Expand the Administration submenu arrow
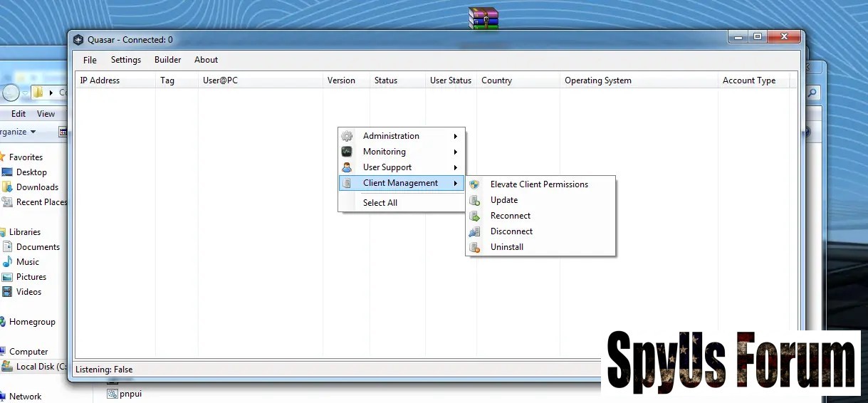Viewport: 868px width, 403px height. (455, 136)
